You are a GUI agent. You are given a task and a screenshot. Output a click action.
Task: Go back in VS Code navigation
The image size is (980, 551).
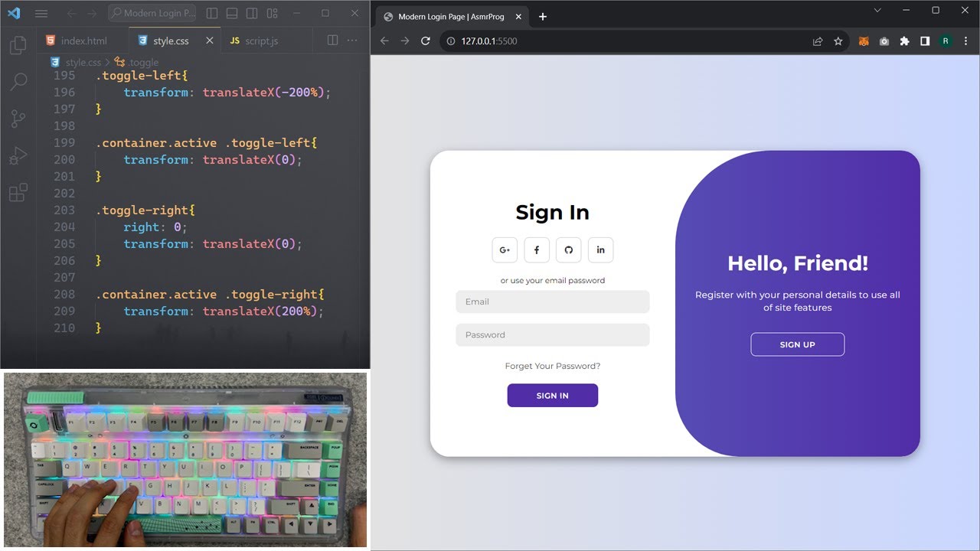71,14
